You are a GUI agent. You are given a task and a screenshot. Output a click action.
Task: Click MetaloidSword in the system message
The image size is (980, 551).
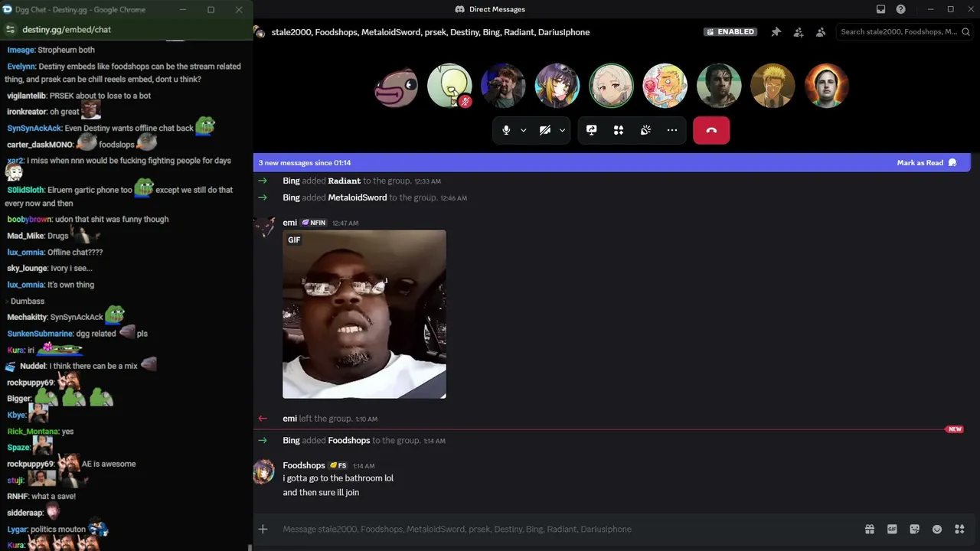(x=358, y=197)
